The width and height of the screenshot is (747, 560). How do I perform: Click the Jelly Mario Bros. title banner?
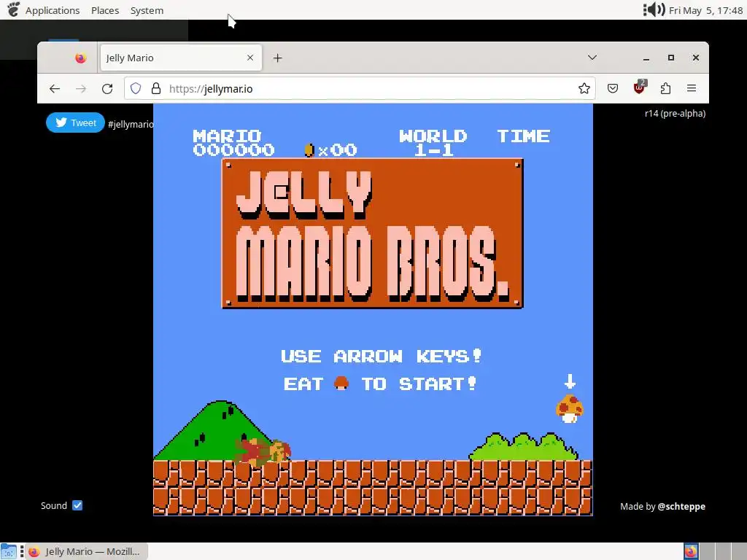(x=373, y=233)
